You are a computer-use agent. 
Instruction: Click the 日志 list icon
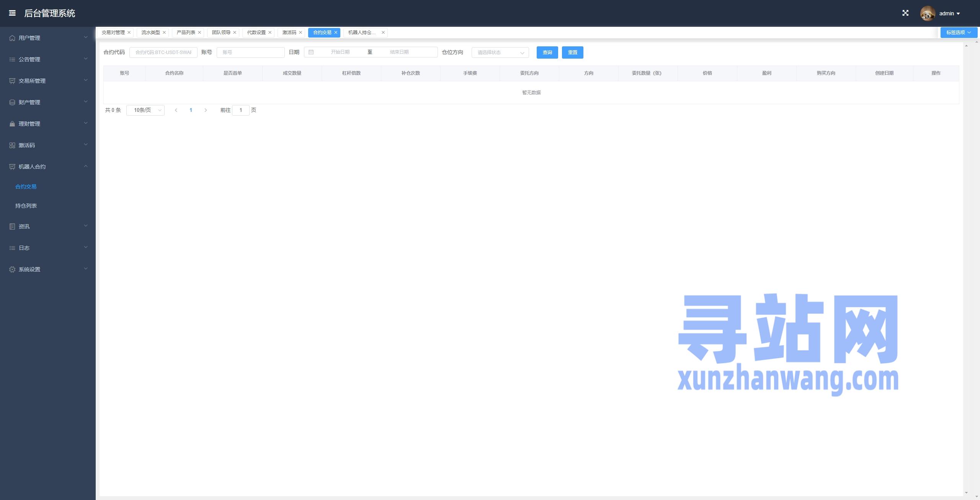pyautogui.click(x=12, y=248)
